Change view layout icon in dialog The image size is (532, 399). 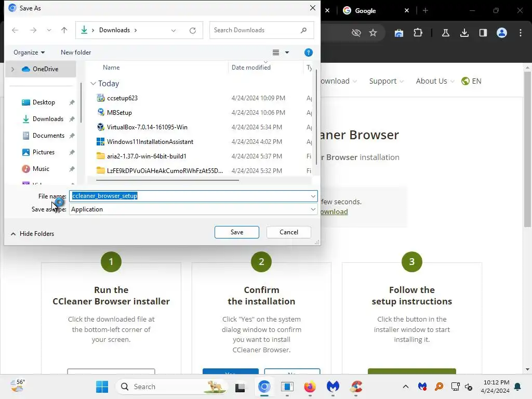click(276, 52)
